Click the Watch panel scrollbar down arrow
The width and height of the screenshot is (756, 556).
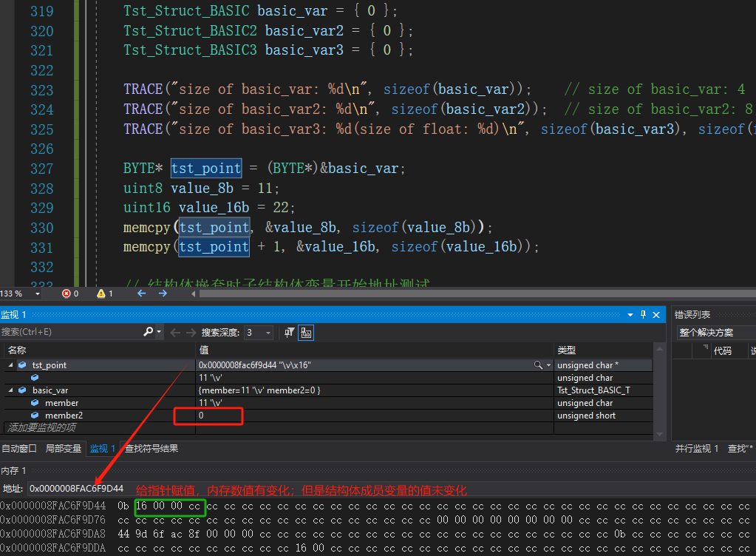point(659,434)
